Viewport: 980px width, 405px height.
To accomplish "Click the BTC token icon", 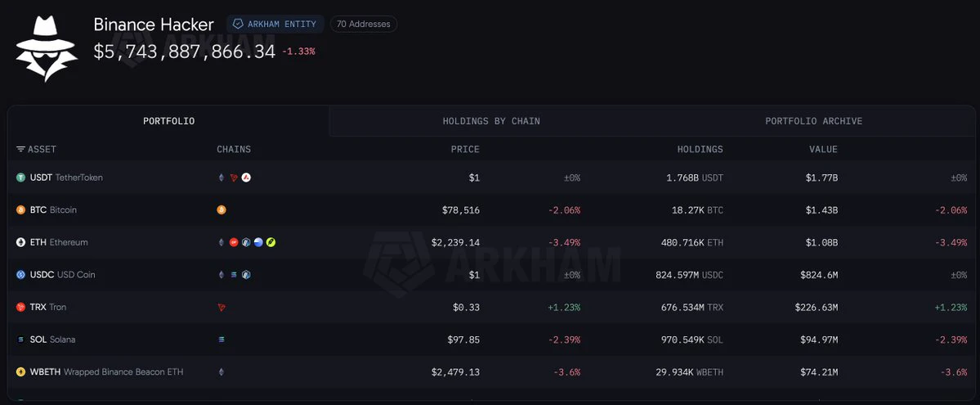I will pos(20,210).
